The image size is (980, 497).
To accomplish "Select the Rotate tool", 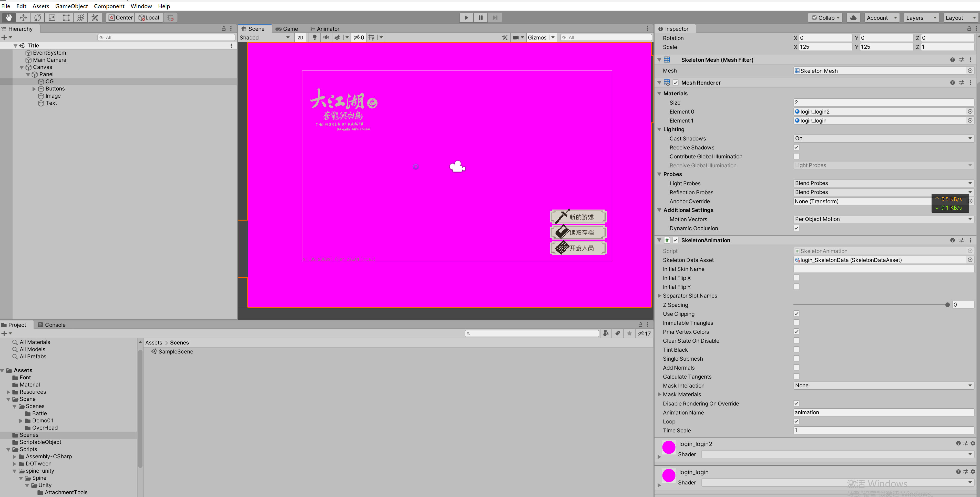I will 38,17.
